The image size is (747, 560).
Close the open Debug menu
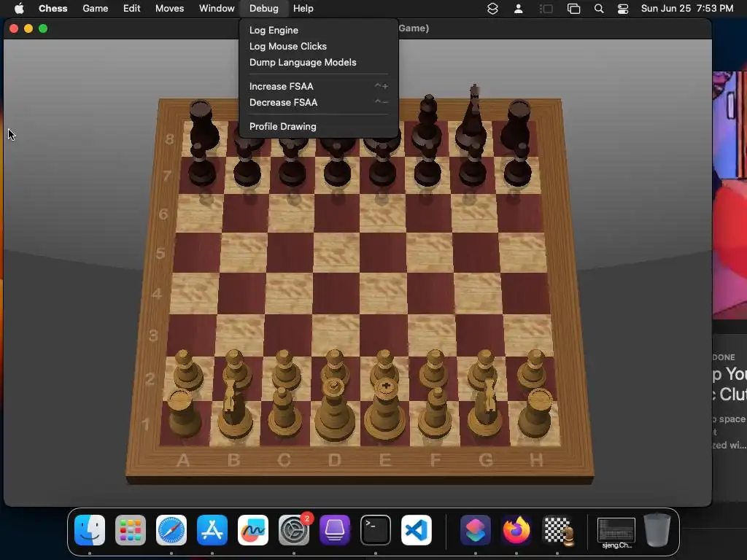(x=264, y=9)
